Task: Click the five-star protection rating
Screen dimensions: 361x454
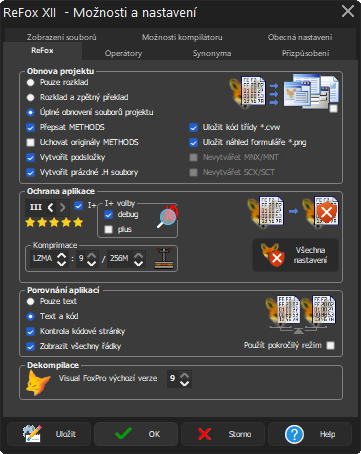Action: click(x=54, y=222)
